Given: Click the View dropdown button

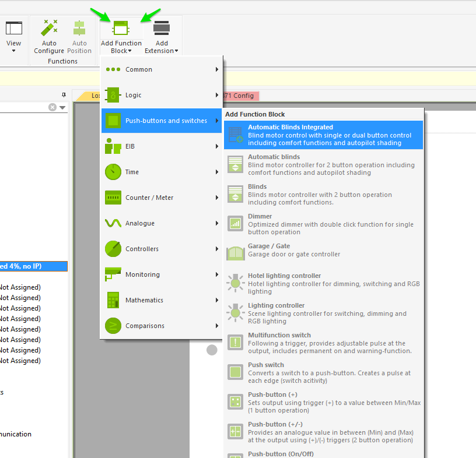Looking at the screenshot, I should [x=13, y=38].
